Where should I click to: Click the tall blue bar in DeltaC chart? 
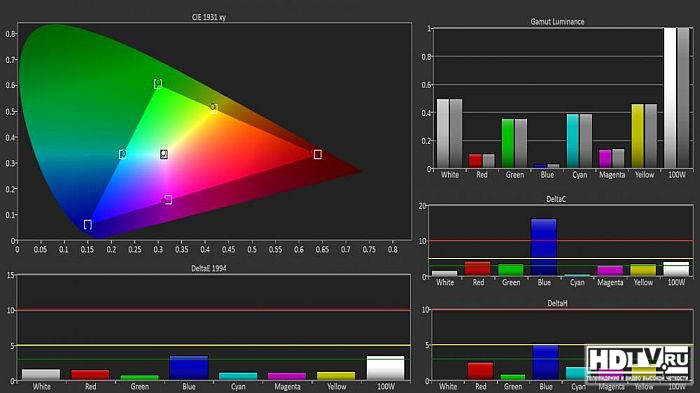[x=544, y=247]
